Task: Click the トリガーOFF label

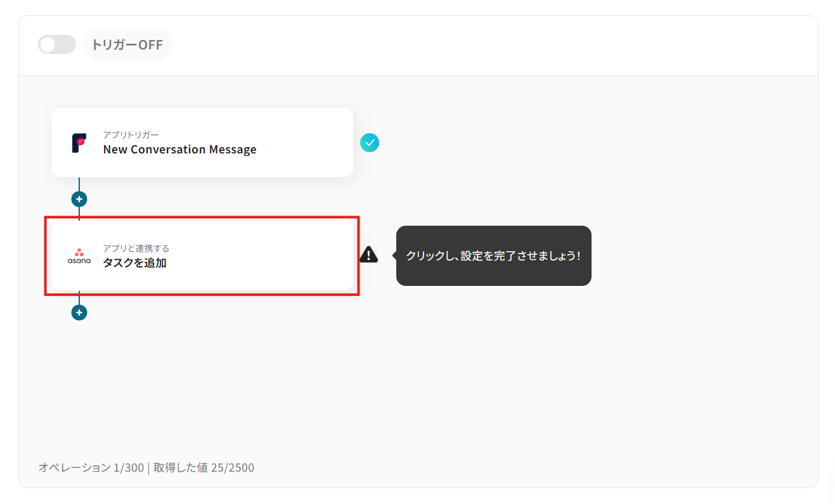Action: (127, 44)
